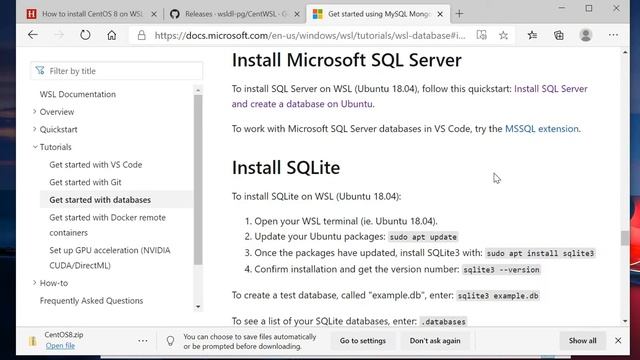Reload the page with the refresh icon

[85, 35]
